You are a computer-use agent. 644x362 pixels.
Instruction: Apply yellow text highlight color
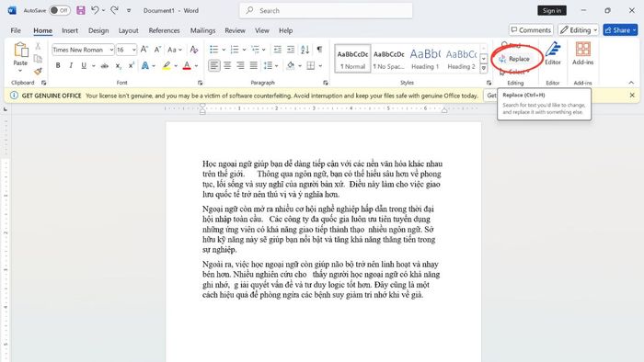coord(167,65)
